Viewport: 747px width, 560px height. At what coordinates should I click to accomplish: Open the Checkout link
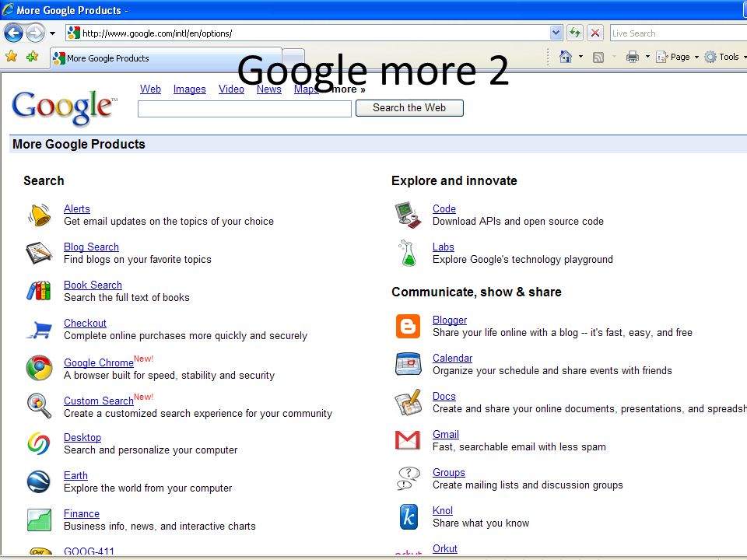tap(86, 324)
